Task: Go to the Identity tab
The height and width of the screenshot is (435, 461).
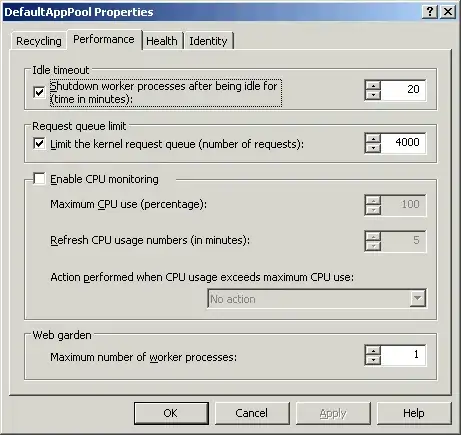Action: pos(208,41)
